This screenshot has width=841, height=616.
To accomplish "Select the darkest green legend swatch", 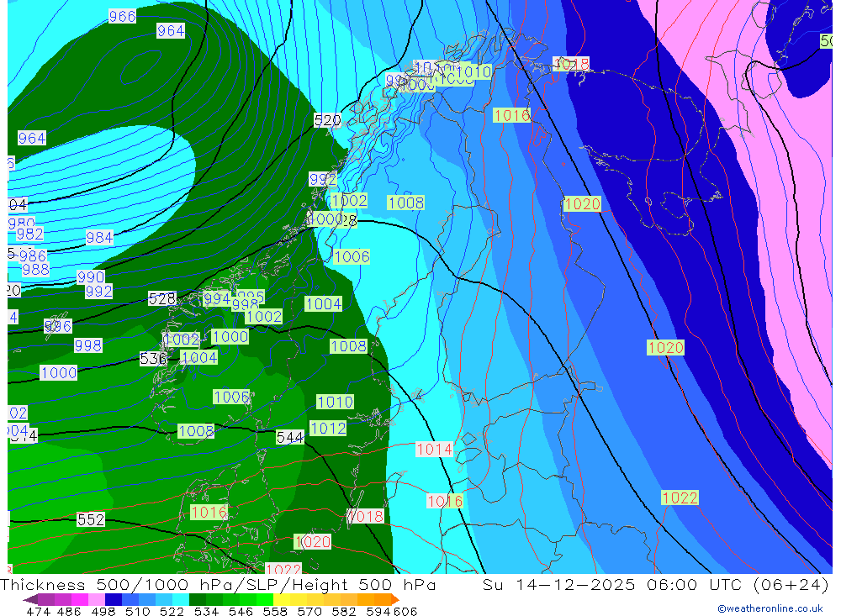I will click(198, 599).
